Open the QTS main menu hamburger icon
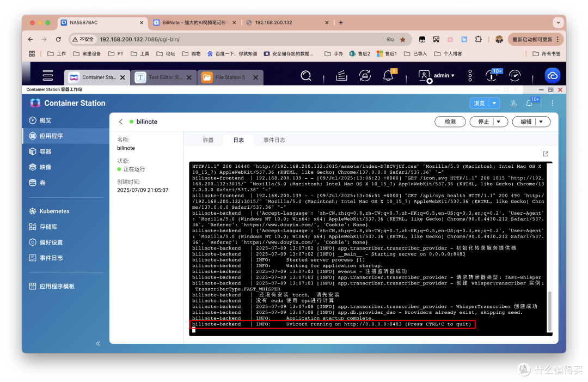The image size is (588, 382). tap(47, 75)
